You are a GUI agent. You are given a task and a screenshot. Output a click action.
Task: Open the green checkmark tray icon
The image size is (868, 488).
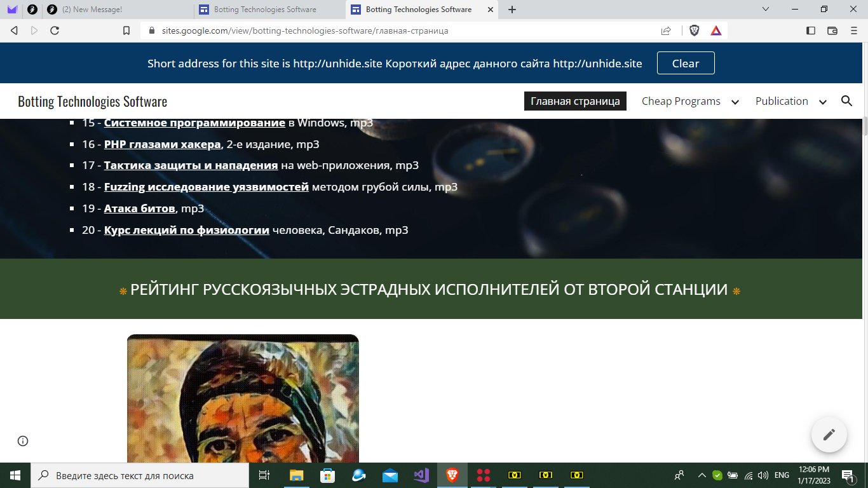coord(717,475)
